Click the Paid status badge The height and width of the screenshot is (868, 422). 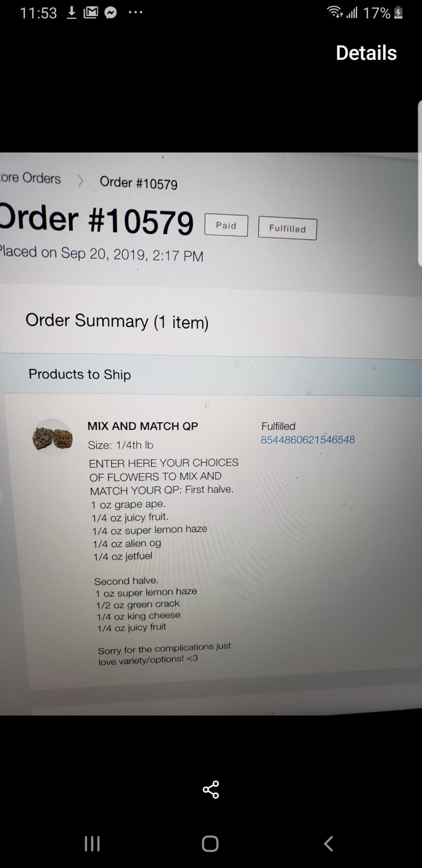coord(226,226)
